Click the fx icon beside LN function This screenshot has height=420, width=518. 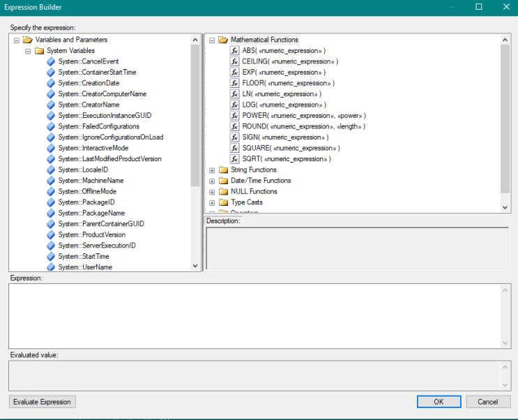(x=234, y=94)
